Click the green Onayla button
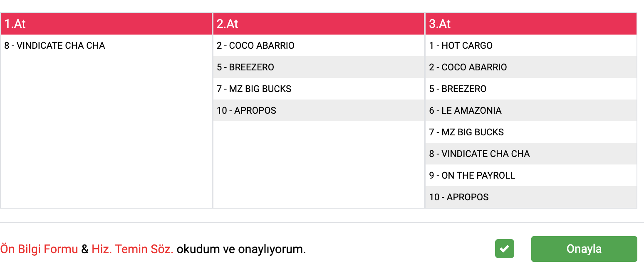The image size is (644, 274). tap(584, 249)
